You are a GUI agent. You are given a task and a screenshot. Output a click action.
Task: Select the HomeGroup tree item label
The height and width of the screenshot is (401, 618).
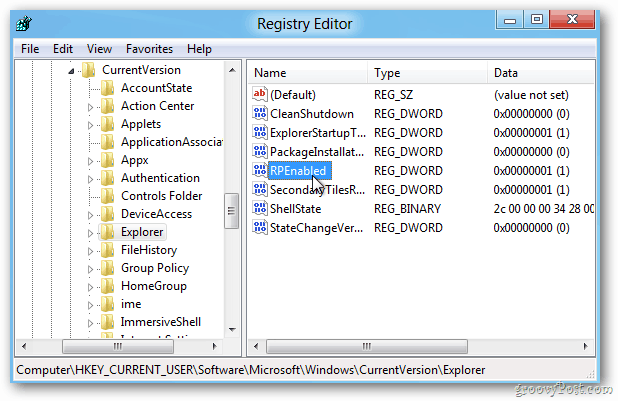click(x=154, y=286)
